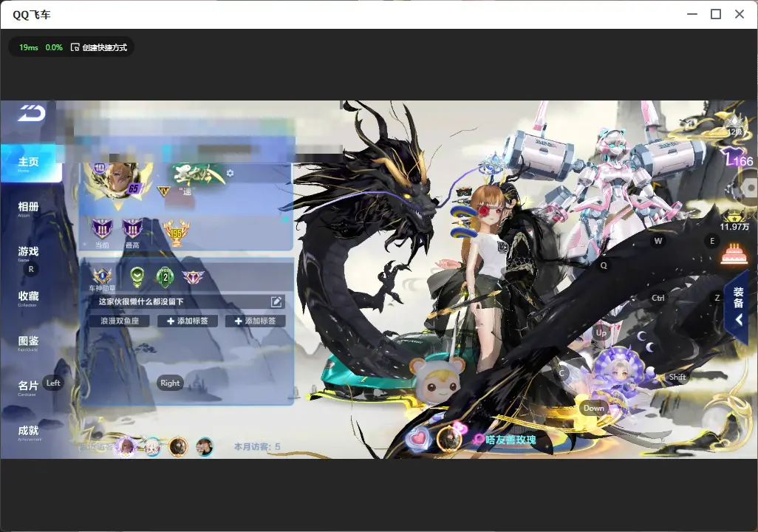Open the gear settings beside the nickname
Image resolution: width=758 pixels, height=532 pixels.
[230, 173]
